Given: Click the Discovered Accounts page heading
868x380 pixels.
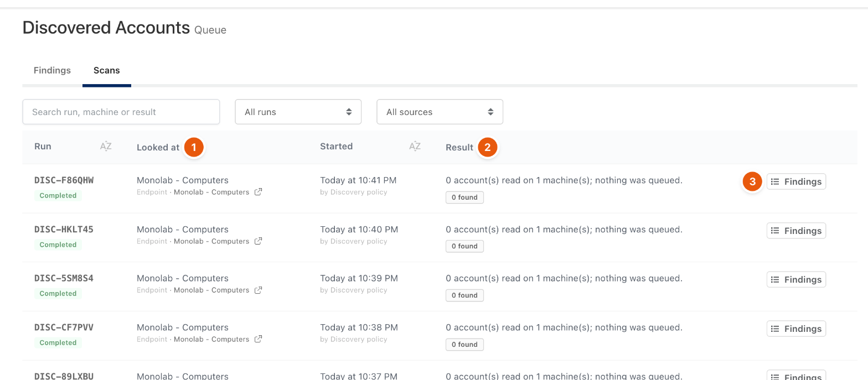Looking at the screenshot, I should (x=106, y=28).
